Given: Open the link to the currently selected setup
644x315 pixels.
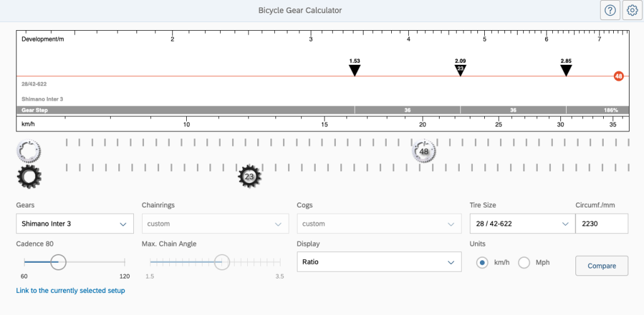Looking at the screenshot, I should tap(70, 290).
